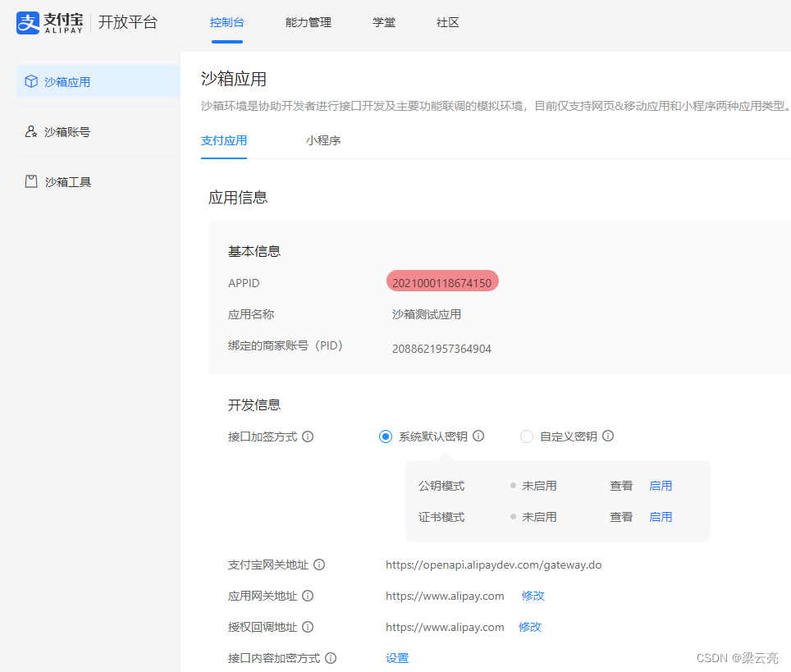Screen dimensions: 791x672
Task: Click the Alipay logo icon
Action: (x=28, y=23)
